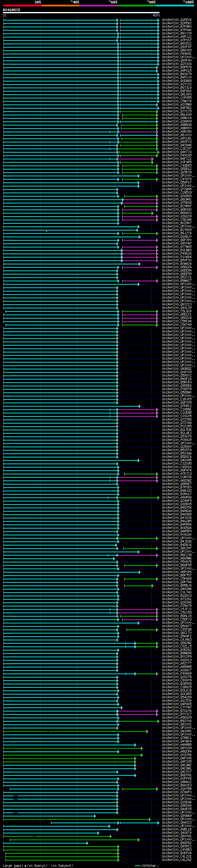197x868 pixels.
Task: Open hit UniRef100_B4FVJ0
Action: coord(177,78)
